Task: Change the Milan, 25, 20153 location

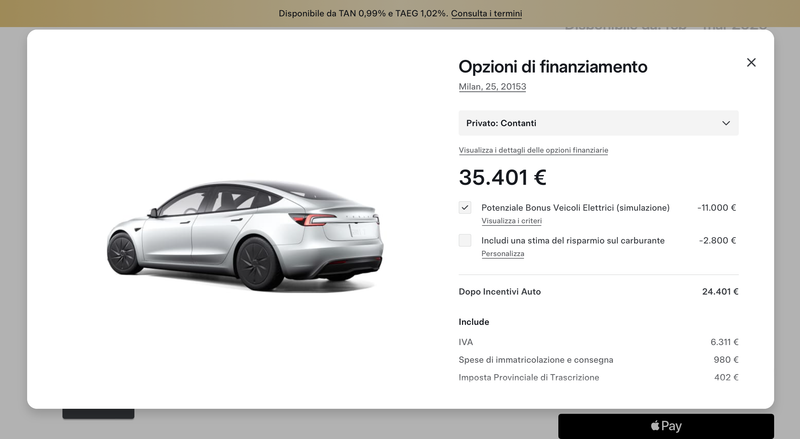Action: pos(492,87)
